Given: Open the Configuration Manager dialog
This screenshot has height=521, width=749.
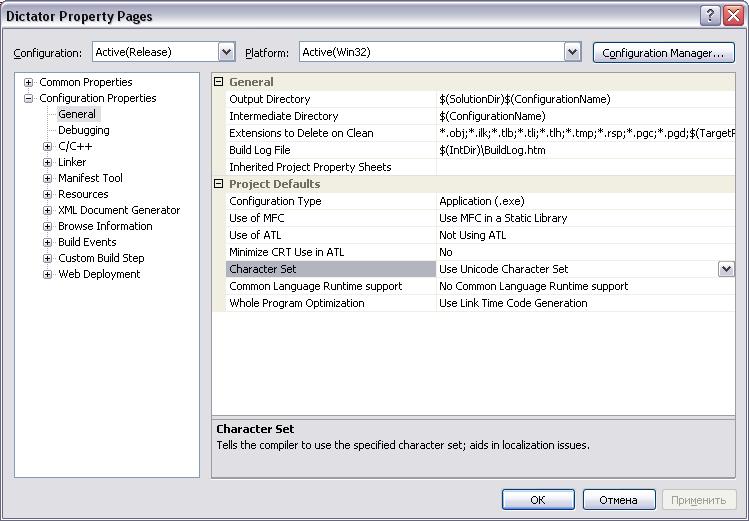Looking at the screenshot, I should 663,53.
